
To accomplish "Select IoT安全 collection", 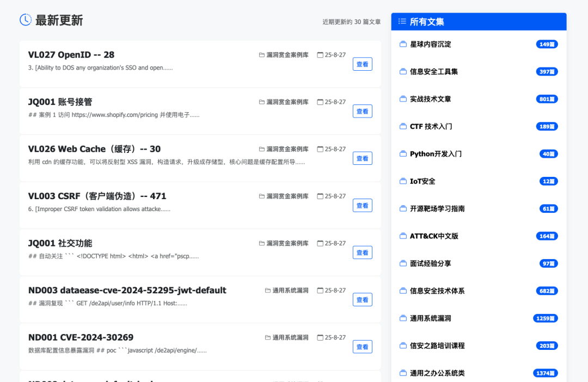I will (422, 181).
